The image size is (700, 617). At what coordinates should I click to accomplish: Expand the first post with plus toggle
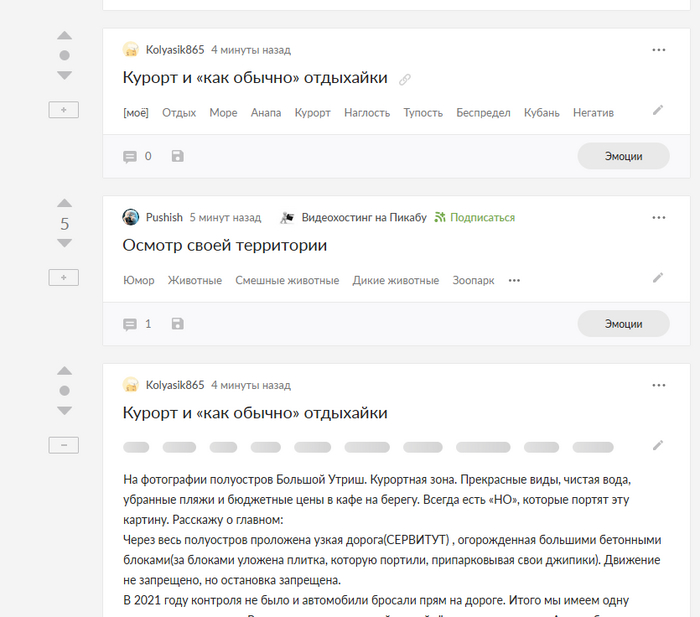tap(64, 110)
